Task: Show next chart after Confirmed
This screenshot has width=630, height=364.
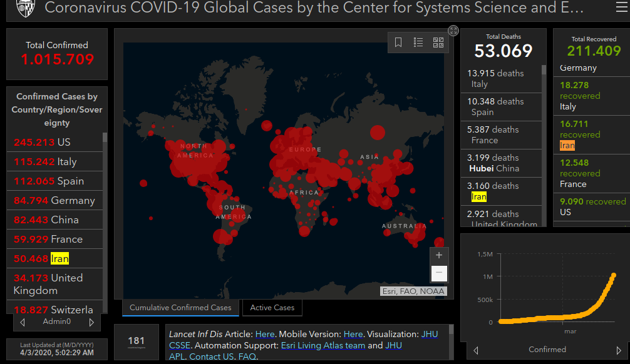Action: pyautogui.click(x=619, y=350)
